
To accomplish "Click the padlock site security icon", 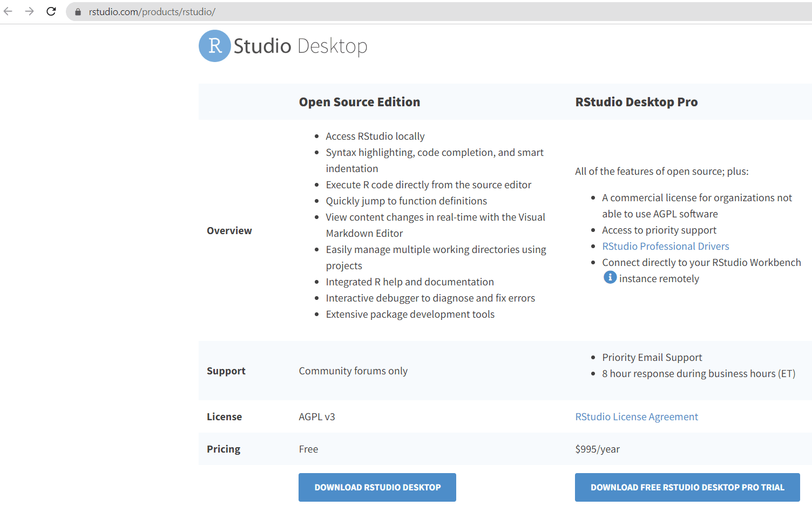I will 78,12.
